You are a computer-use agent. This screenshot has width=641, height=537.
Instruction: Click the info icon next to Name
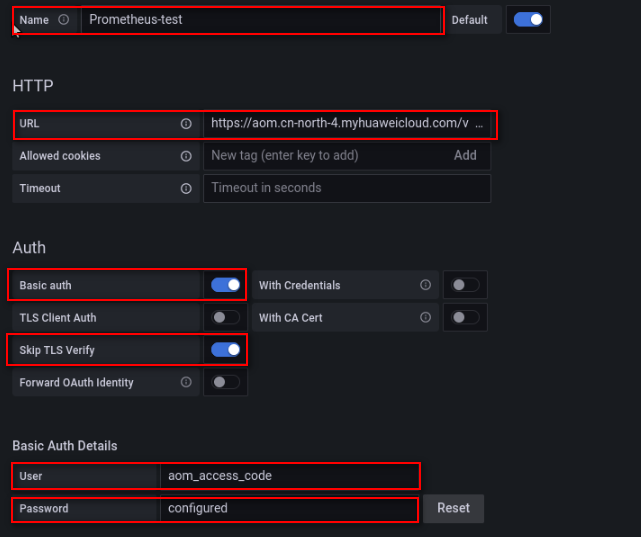(64, 19)
